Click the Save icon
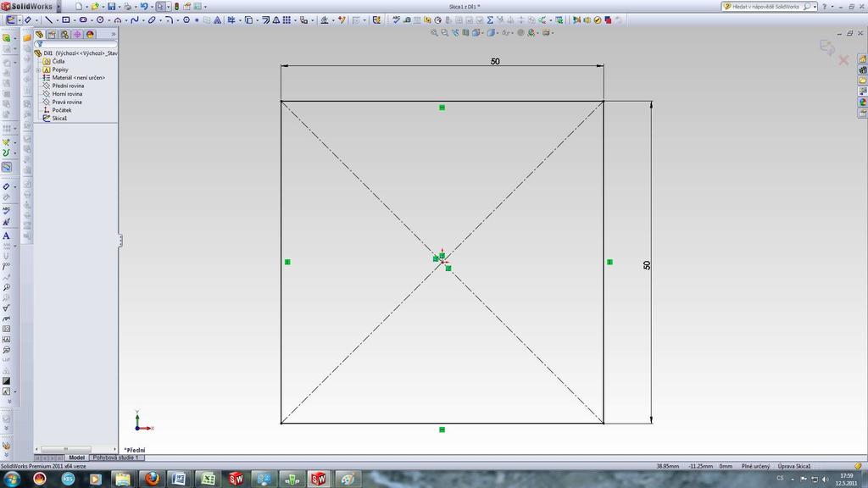 click(111, 7)
